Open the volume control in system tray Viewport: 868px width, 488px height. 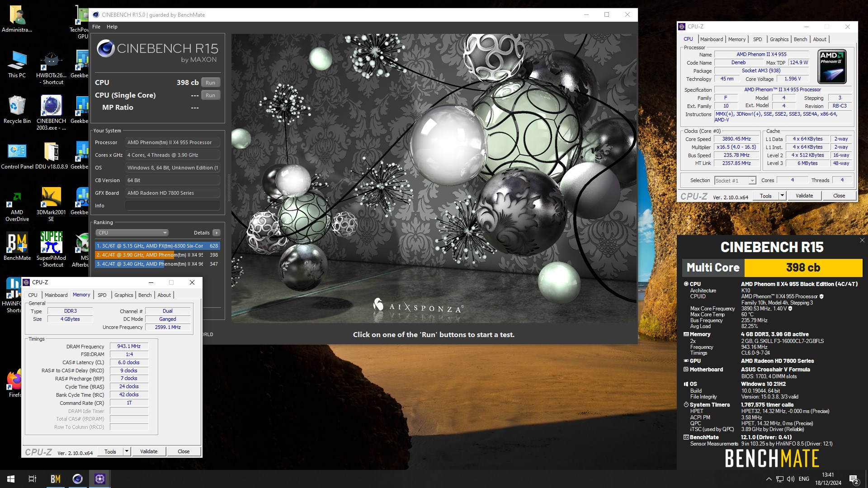click(791, 479)
